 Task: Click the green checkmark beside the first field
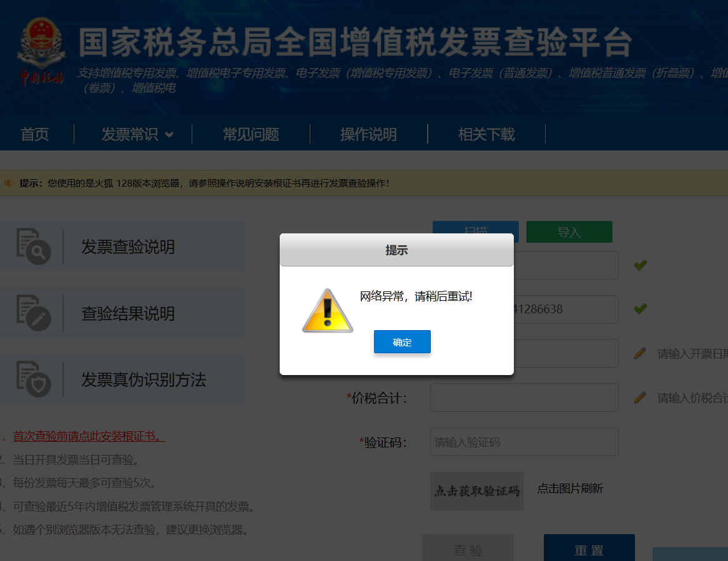[640, 265]
